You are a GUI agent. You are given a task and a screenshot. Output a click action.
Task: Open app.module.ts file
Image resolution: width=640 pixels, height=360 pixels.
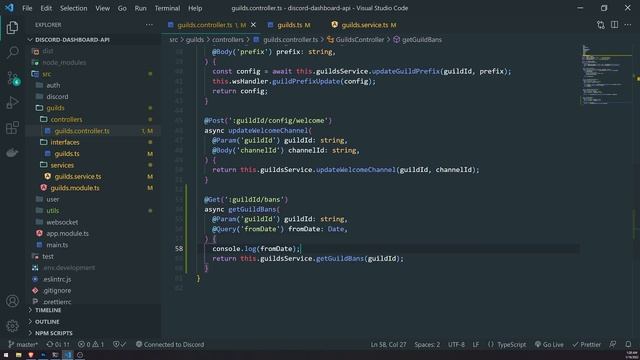pyautogui.click(x=67, y=233)
